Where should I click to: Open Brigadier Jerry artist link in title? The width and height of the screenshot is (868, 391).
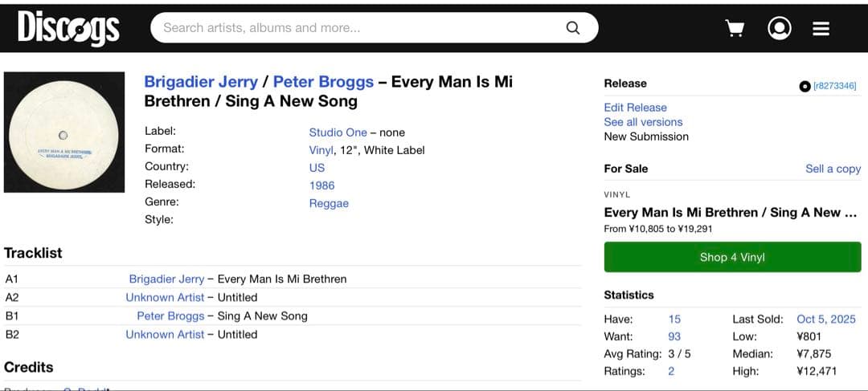coord(201,82)
